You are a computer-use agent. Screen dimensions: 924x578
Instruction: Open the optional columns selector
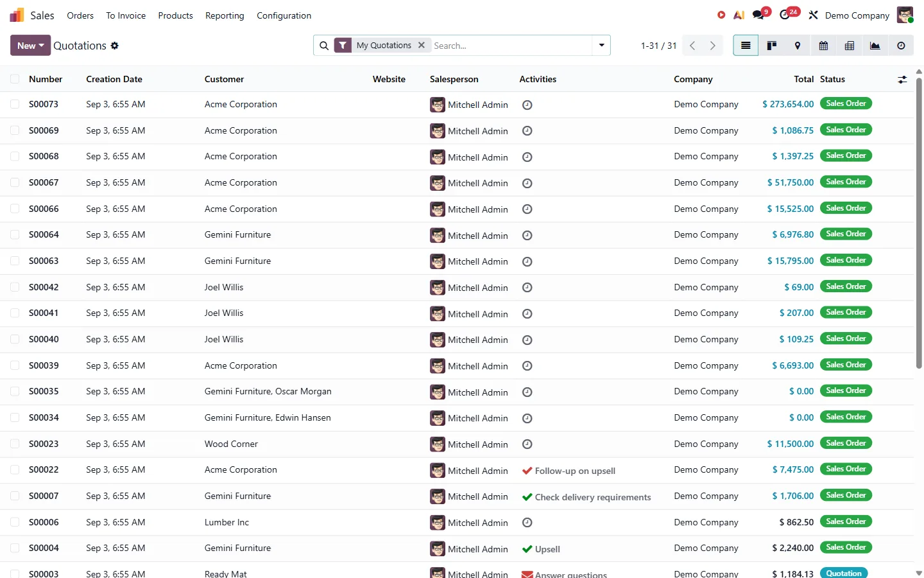coord(902,80)
